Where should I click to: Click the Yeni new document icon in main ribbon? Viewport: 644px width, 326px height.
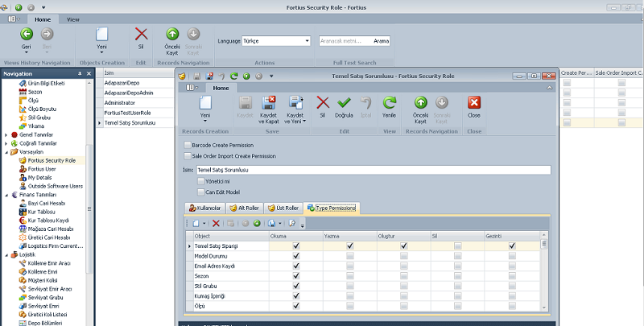(102, 34)
